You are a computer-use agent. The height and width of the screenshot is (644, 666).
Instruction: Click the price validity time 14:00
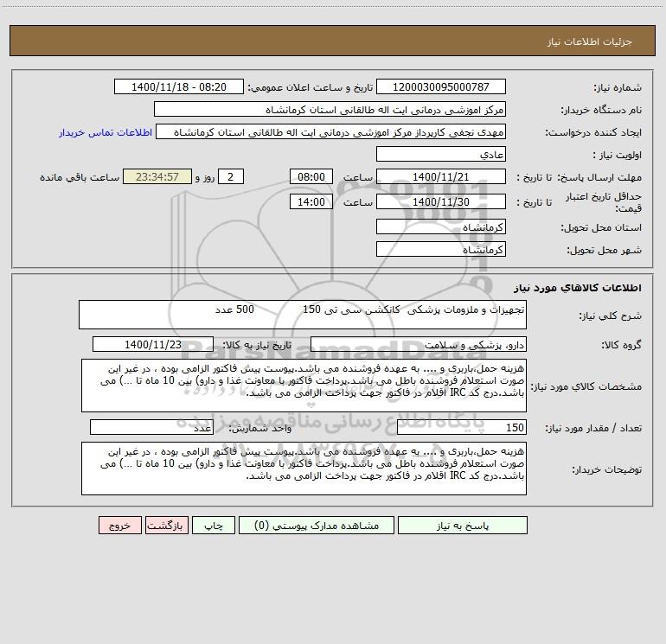tap(311, 201)
